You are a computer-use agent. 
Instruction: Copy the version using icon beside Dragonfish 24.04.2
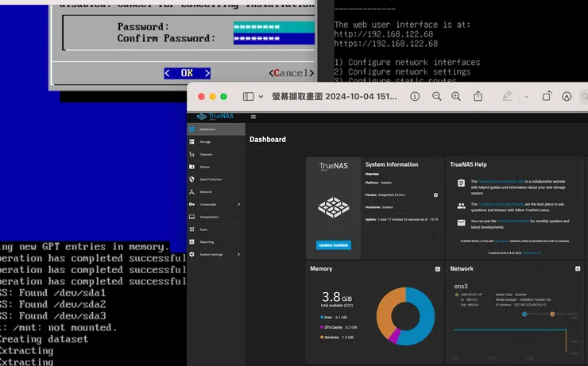coord(435,195)
